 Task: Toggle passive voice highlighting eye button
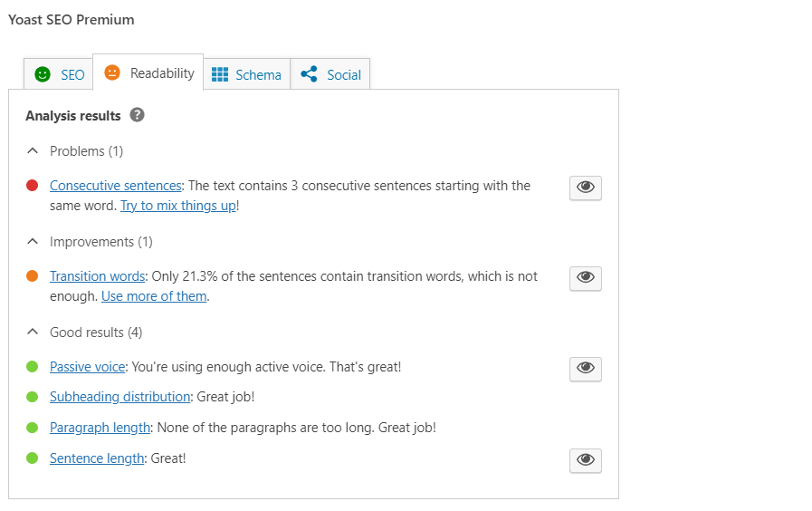585,369
